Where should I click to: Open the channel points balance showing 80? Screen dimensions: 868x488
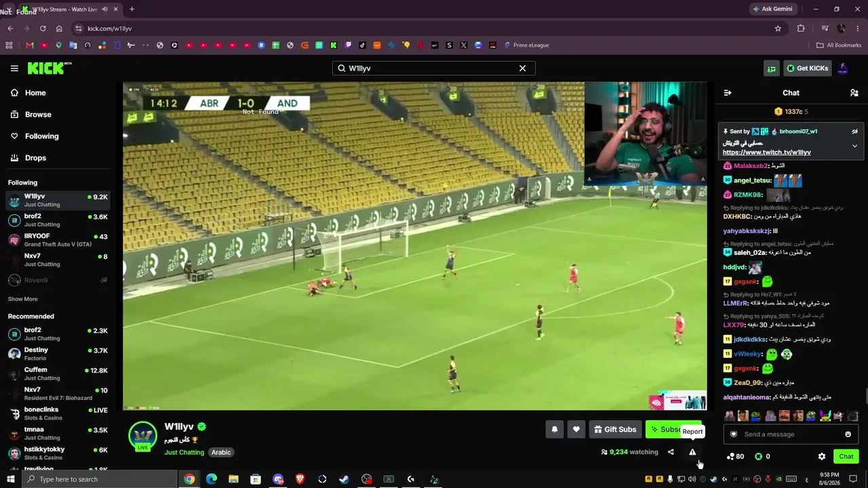(735, 457)
